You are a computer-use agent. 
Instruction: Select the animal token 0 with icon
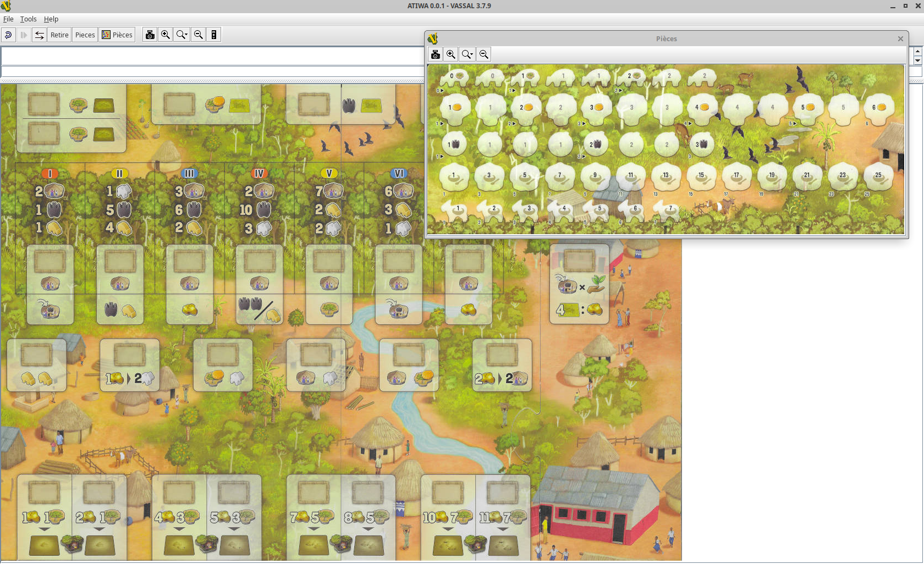pyautogui.click(x=454, y=78)
